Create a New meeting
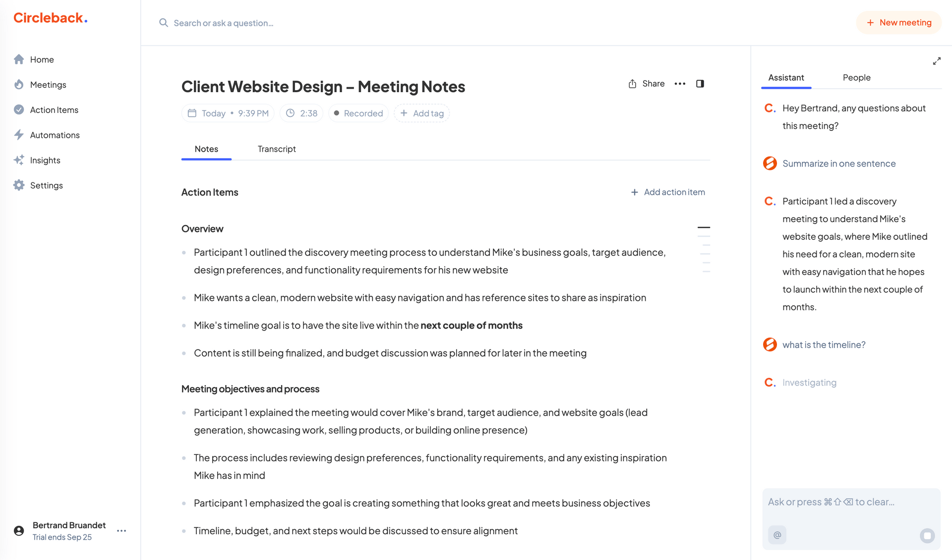This screenshot has height=560, width=952. click(898, 22)
